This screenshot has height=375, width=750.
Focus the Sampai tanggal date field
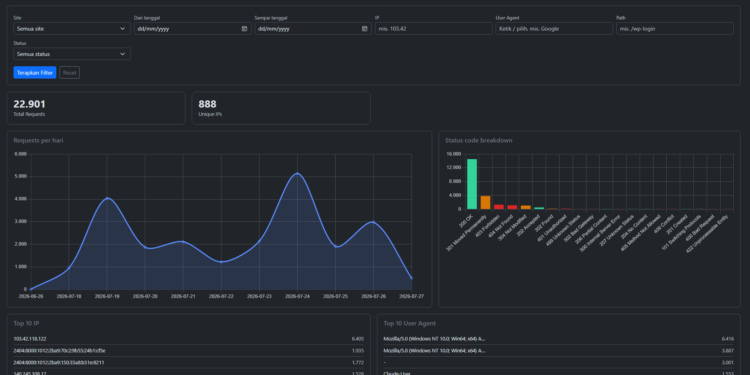pyautogui.click(x=313, y=29)
